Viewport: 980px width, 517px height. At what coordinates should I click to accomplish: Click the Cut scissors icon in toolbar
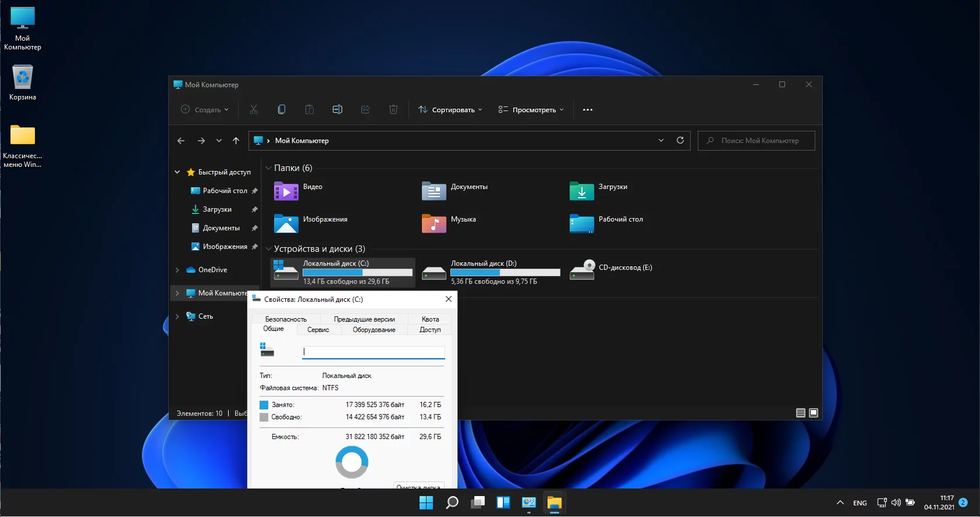[x=254, y=109]
